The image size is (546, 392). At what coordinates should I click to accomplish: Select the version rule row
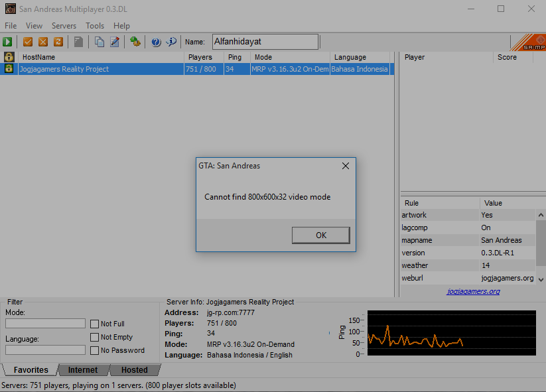tap(468, 253)
